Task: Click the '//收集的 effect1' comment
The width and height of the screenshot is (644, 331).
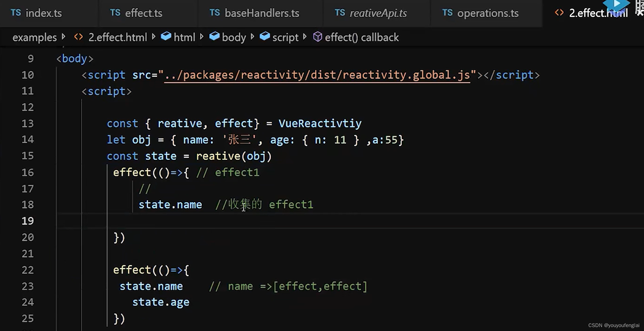Action: pyautogui.click(x=264, y=204)
